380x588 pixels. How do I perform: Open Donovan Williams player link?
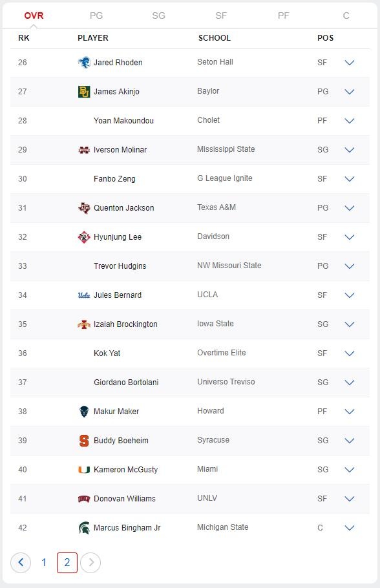(125, 499)
